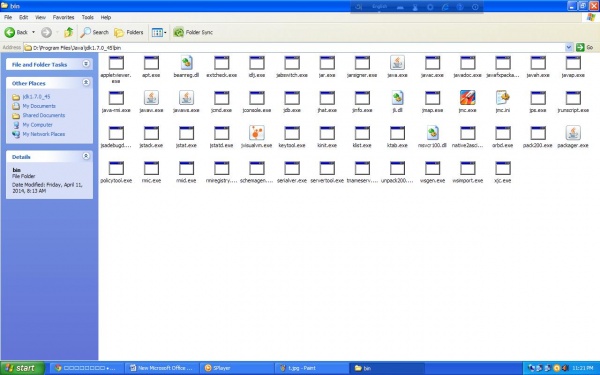Select the jconsole.exe file icon

click(257, 98)
